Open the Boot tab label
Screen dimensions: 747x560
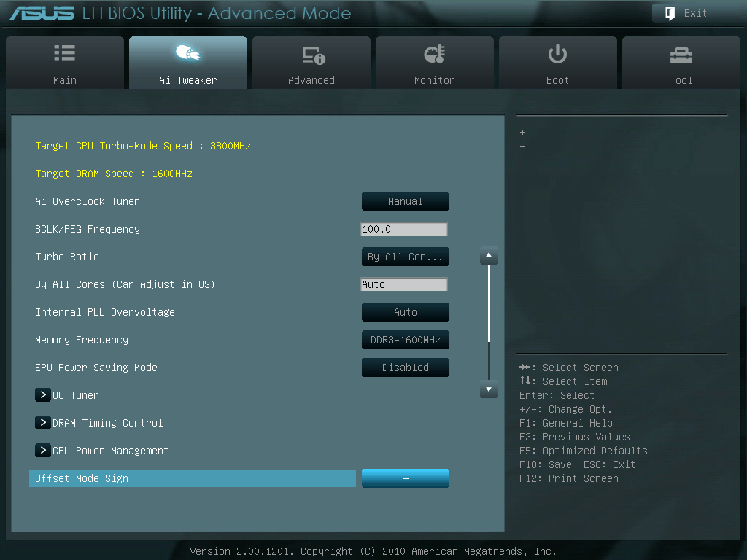click(x=557, y=80)
